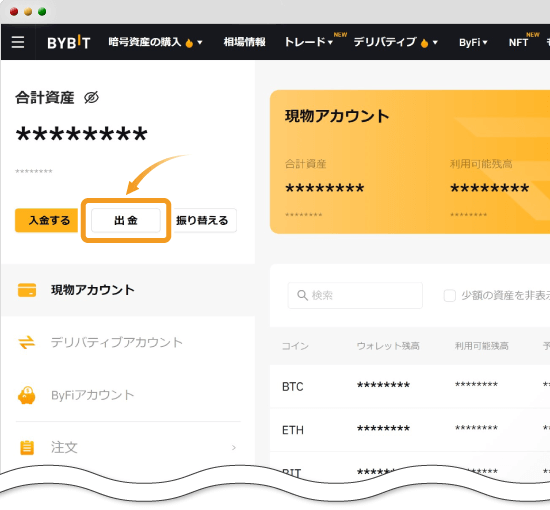Screen dimensions: 550x510
Task: Select ByFiアカウント in the sidebar
Action: (128, 395)
